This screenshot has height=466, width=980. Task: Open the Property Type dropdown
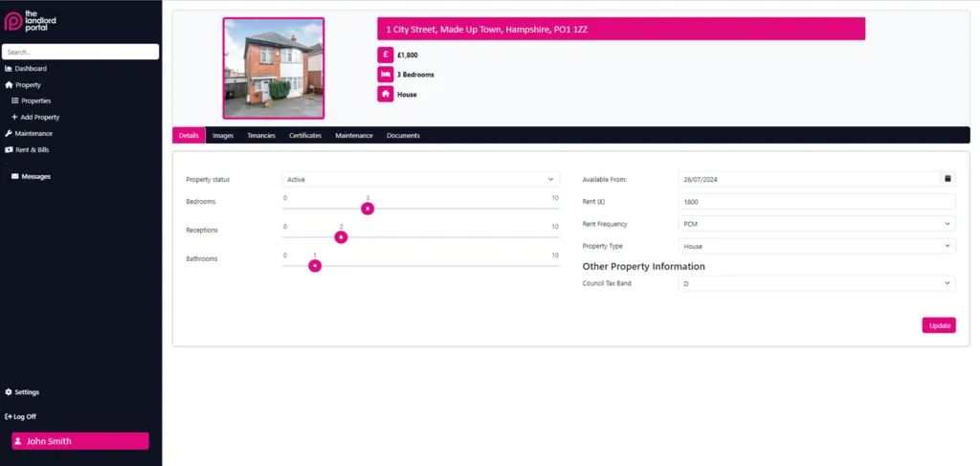click(817, 246)
